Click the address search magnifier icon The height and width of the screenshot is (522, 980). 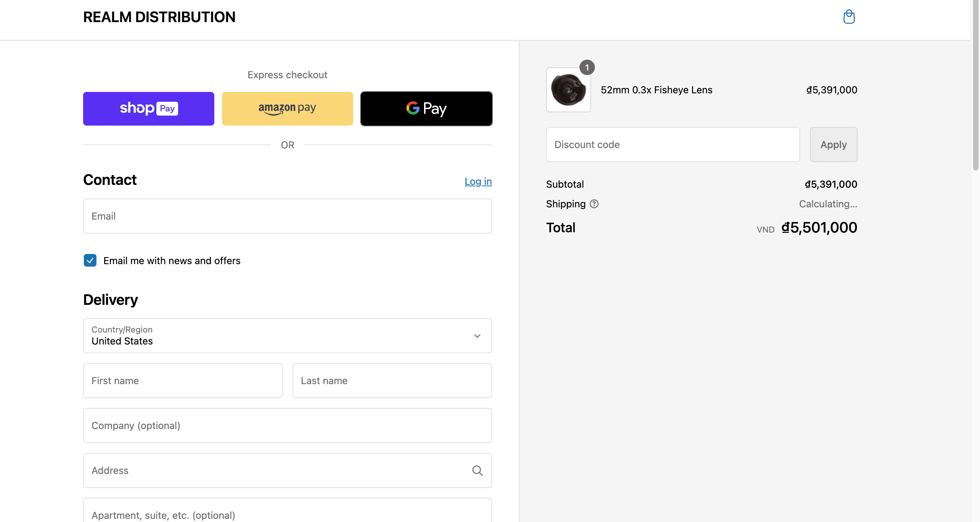point(477,471)
